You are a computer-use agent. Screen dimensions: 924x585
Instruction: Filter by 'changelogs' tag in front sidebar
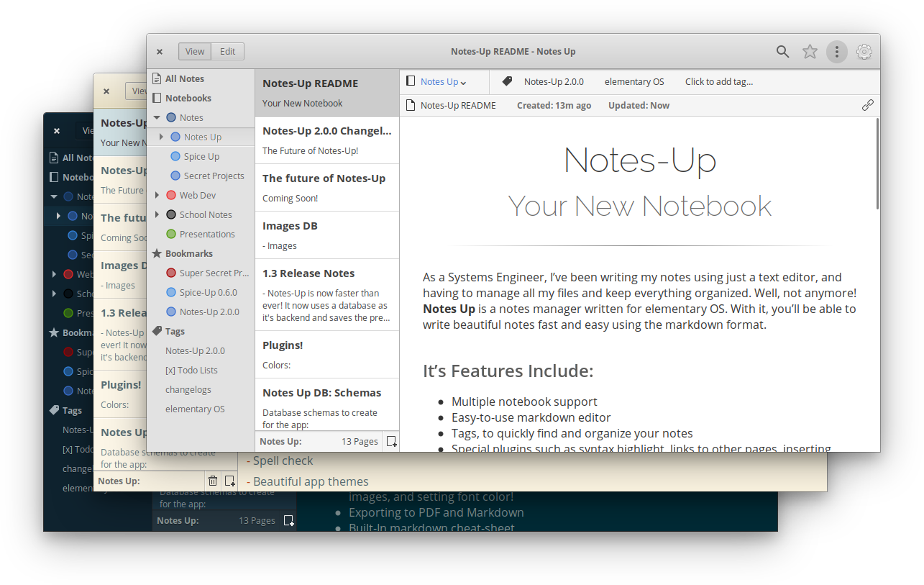188,389
